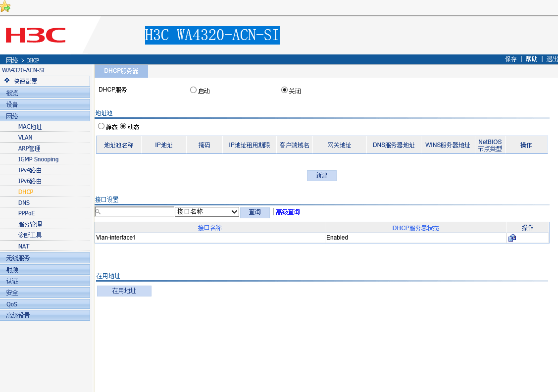Click the favorites star icon at top
The height and width of the screenshot is (392, 558).
pyautogui.click(x=5, y=6)
